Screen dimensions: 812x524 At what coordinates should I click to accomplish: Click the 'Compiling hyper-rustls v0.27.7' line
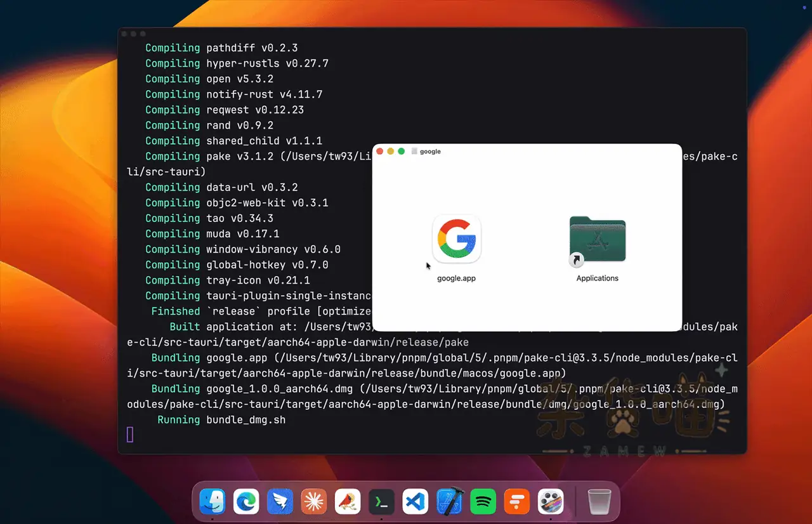click(x=237, y=63)
